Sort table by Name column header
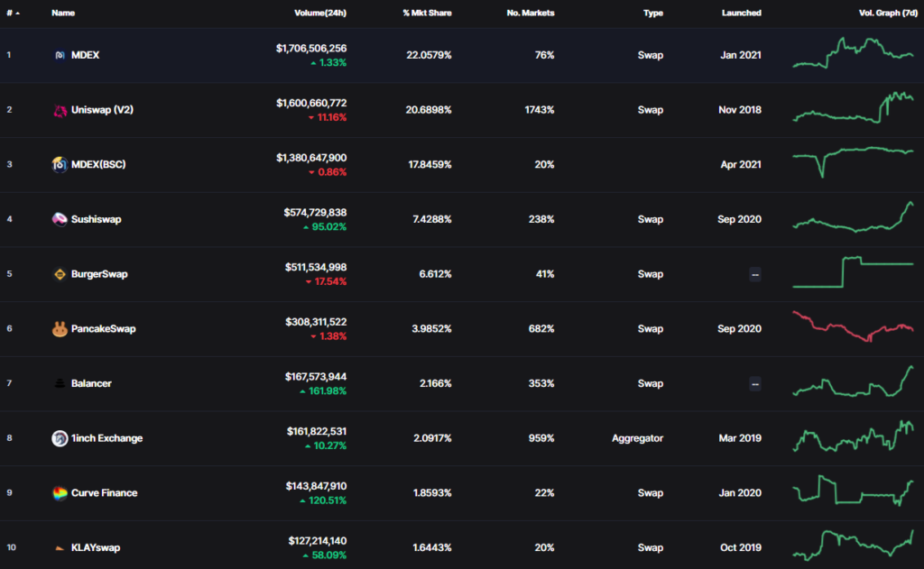Viewport: 924px width, 569px height. point(63,13)
